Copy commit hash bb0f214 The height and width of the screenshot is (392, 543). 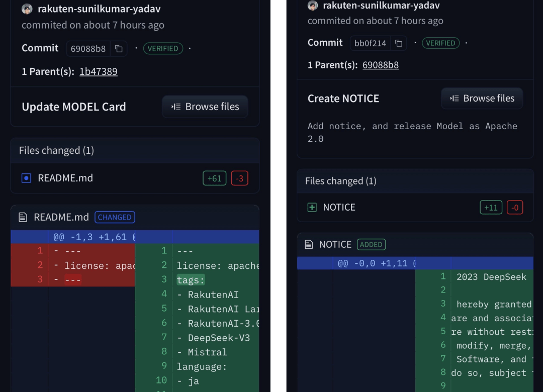399,43
